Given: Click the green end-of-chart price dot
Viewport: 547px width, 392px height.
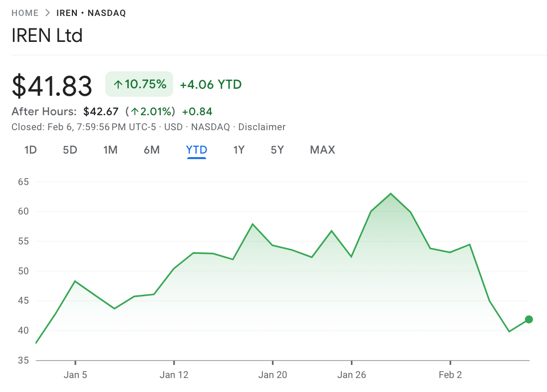Looking at the screenshot, I should click(x=529, y=319).
